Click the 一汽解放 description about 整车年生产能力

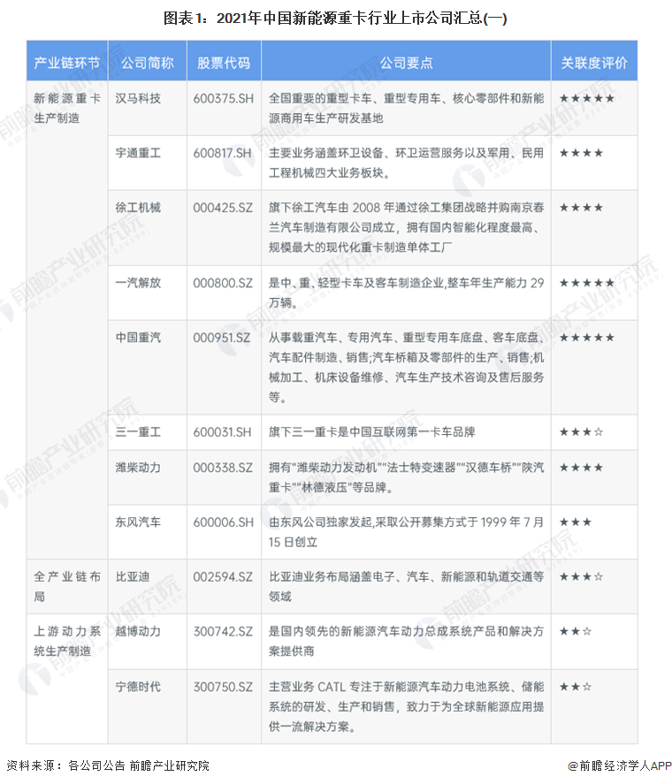point(406,293)
